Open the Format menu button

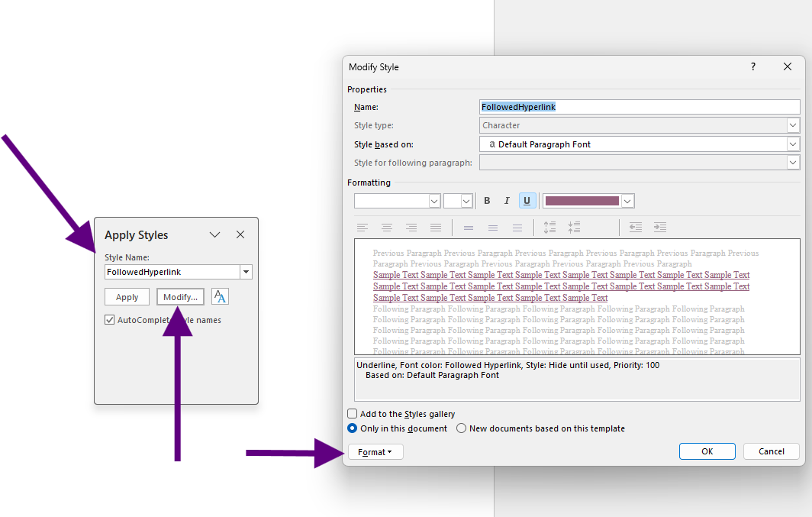pyautogui.click(x=375, y=452)
